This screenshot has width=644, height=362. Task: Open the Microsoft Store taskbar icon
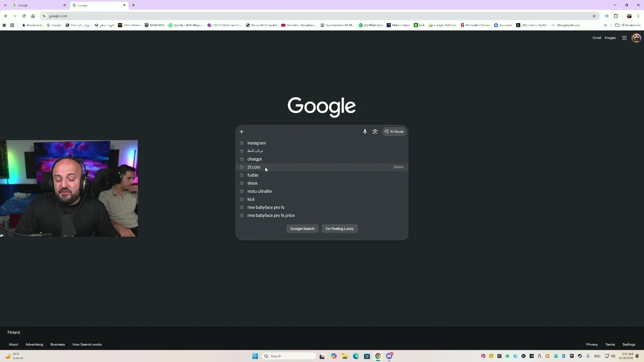click(x=367, y=356)
